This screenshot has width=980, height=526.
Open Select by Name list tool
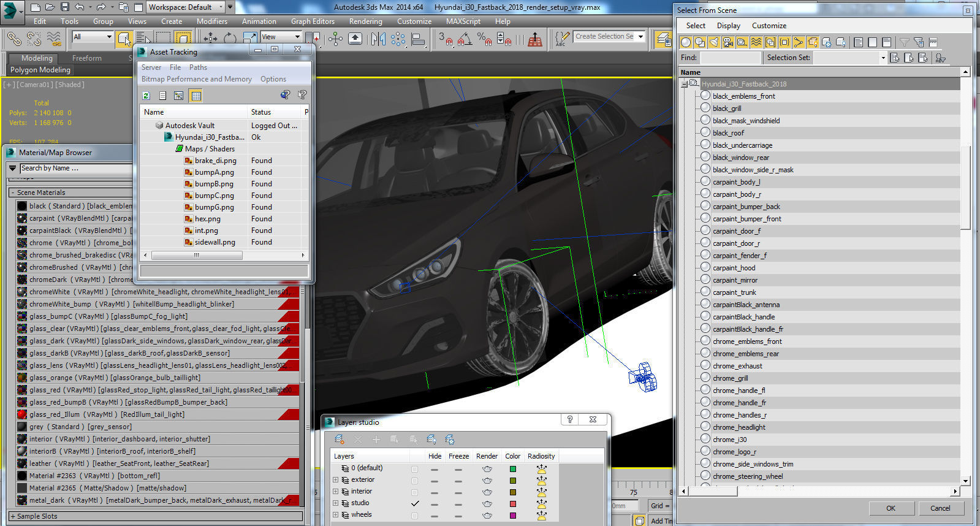pyautogui.click(x=143, y=39)
